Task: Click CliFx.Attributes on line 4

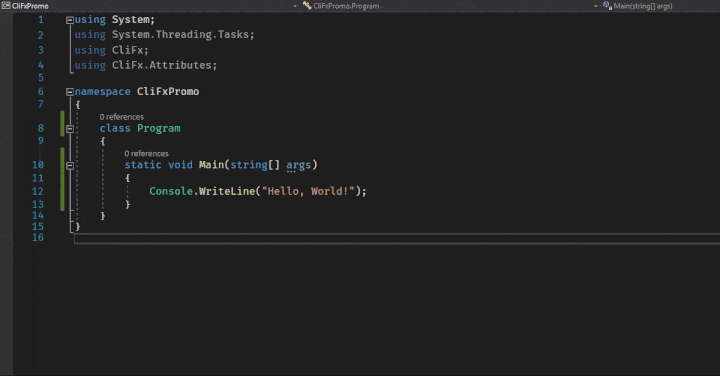Action: coord(162,65)
